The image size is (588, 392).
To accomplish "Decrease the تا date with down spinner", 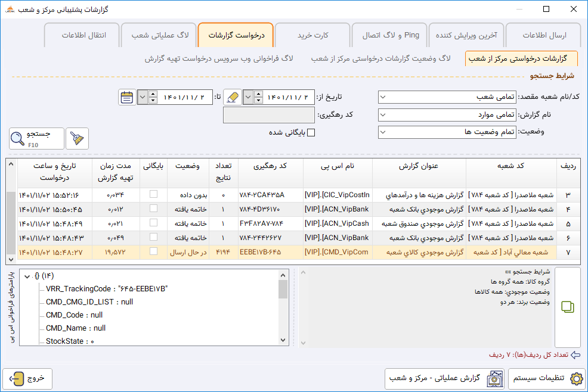I will pos(153,101).
